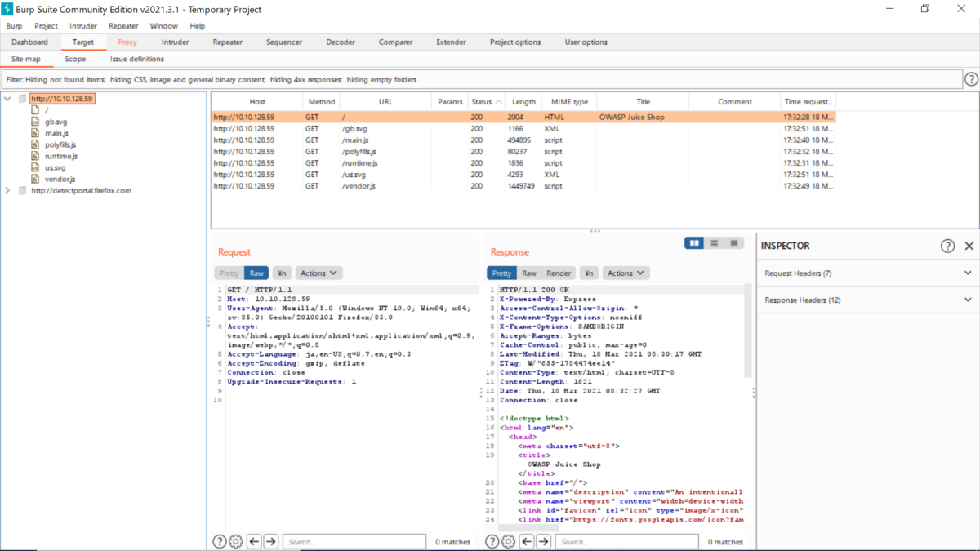Select the /vendor.js table row

pos(523,186)
